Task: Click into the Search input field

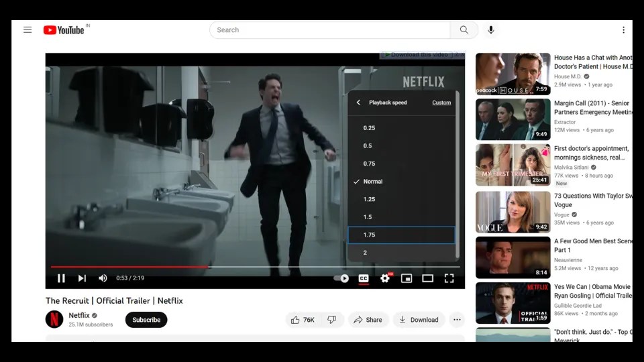Action: [x=330, y=30]
